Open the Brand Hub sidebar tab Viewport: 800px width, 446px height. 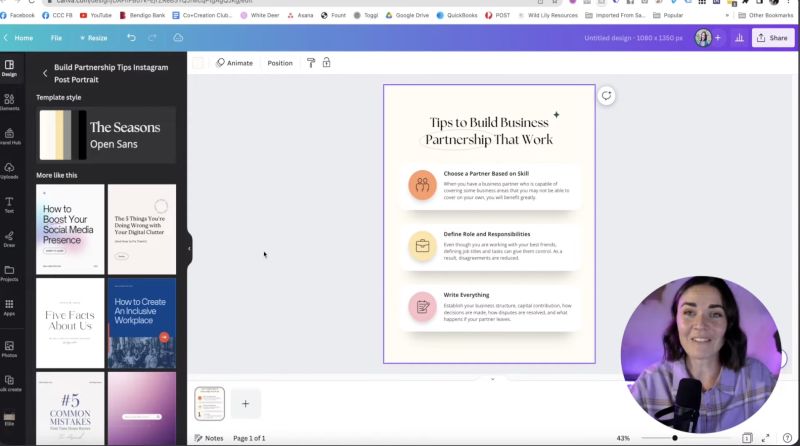(x=9, y=136)
